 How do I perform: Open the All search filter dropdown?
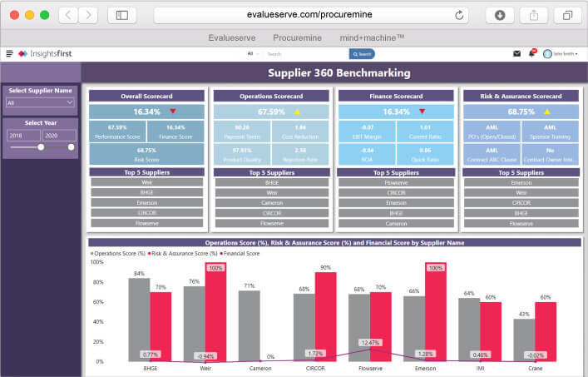pyautogui.click(x=253, y=53)
